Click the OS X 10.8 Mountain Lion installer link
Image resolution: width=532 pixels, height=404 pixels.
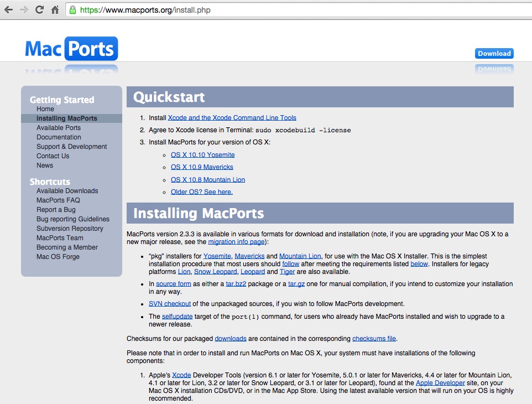pos(207,180)
